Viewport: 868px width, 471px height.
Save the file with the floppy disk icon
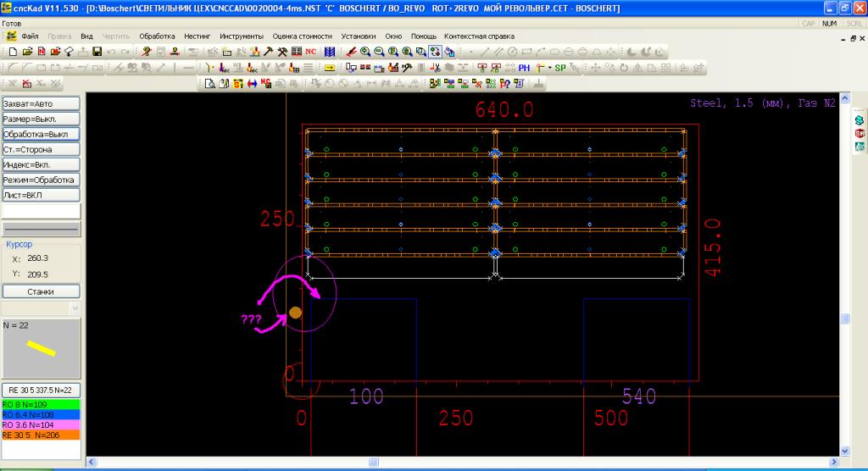coord(97,52)
